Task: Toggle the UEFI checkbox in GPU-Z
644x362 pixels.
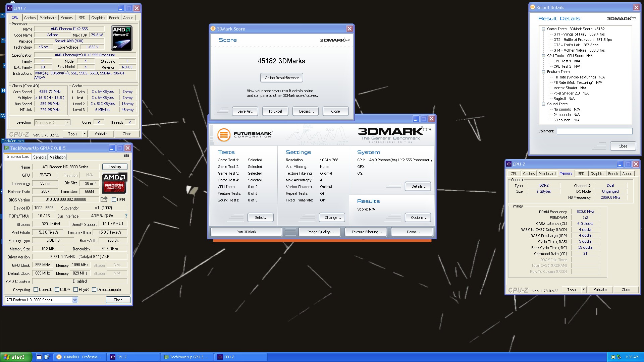Action: coord(114,200)
